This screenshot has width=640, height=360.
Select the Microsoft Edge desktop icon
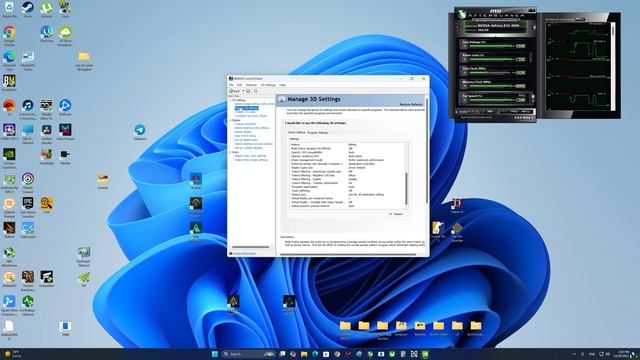9,59
